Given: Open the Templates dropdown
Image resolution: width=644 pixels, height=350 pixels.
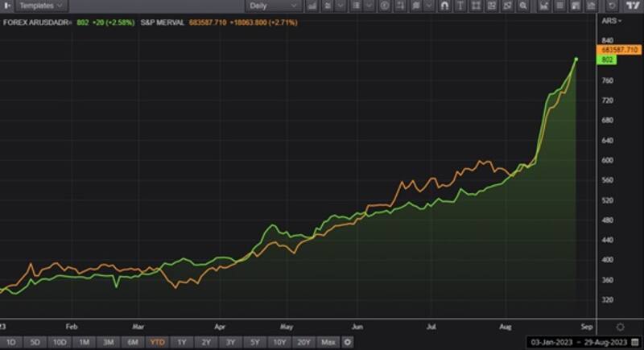Looking at the screenshot, I should coord(42,5).
